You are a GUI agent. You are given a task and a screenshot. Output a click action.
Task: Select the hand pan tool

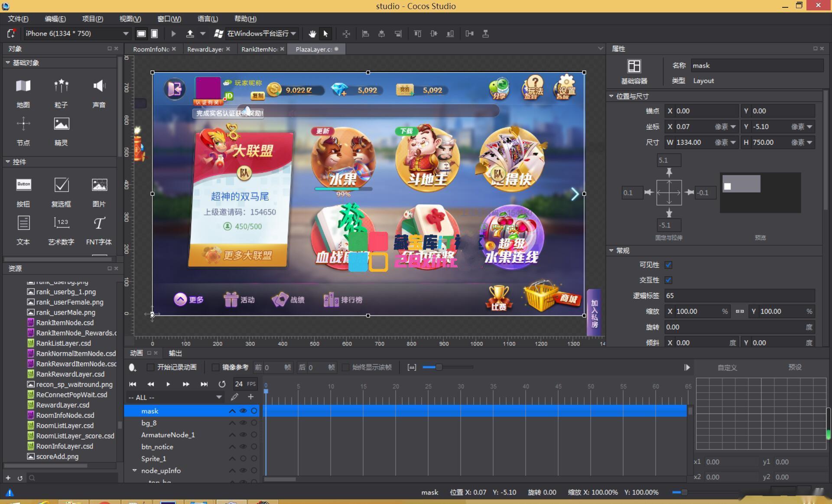(x=312, y=34)
